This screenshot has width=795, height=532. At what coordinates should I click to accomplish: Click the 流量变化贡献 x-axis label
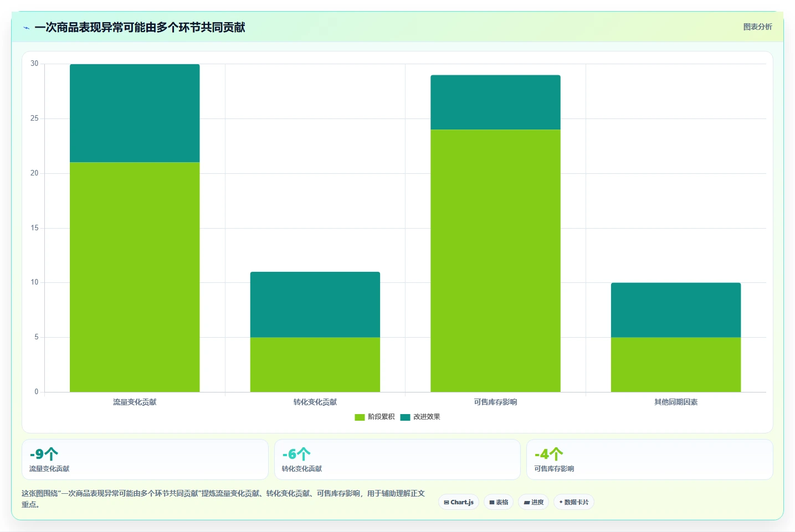(x=135, y=402)
